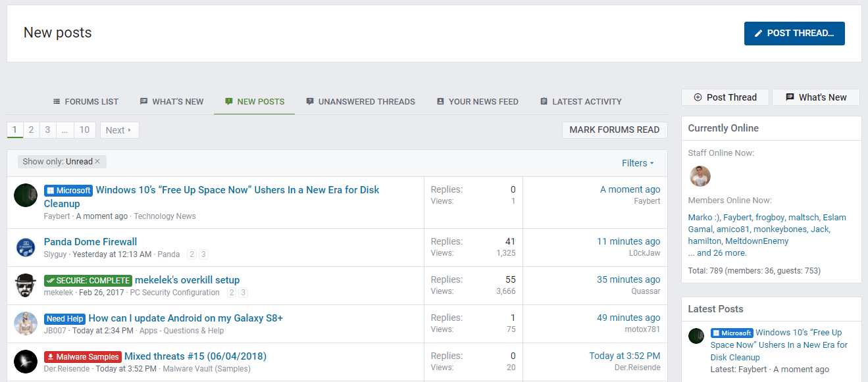Click the blue Post Thread… button
The image size is (868, 382).
(x=794, y=33)
